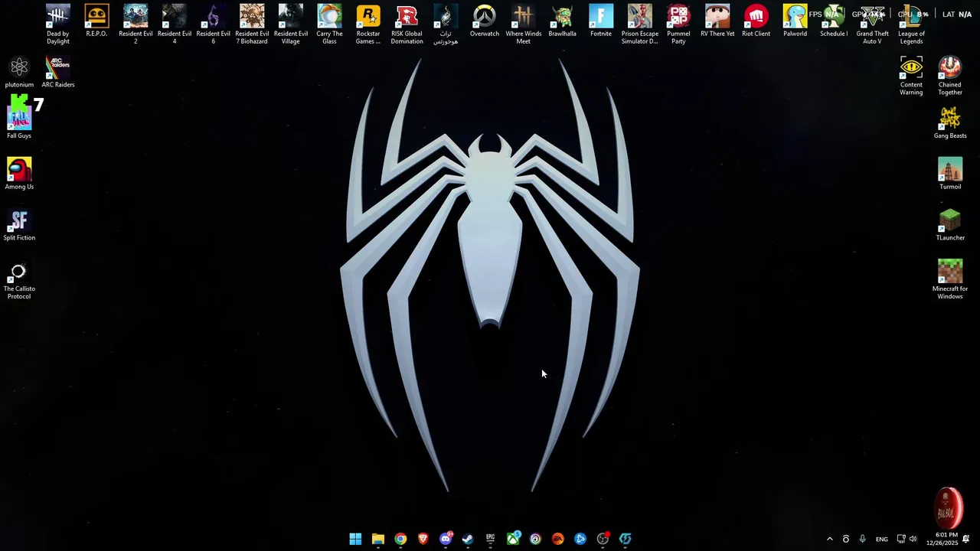
Task: Select the Turmoil shortcut
Action: tap(950, 174)
